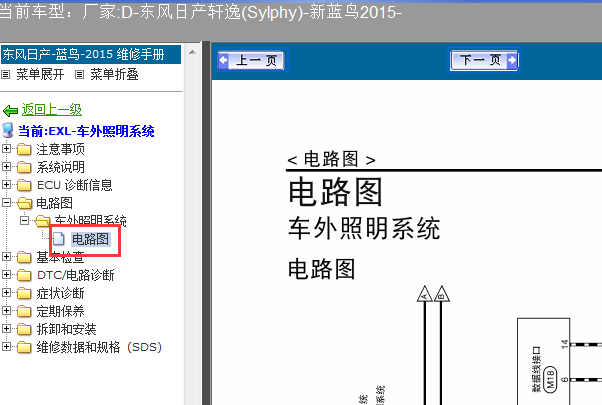Select the 定期保养 label

click(x=60, y=311)
